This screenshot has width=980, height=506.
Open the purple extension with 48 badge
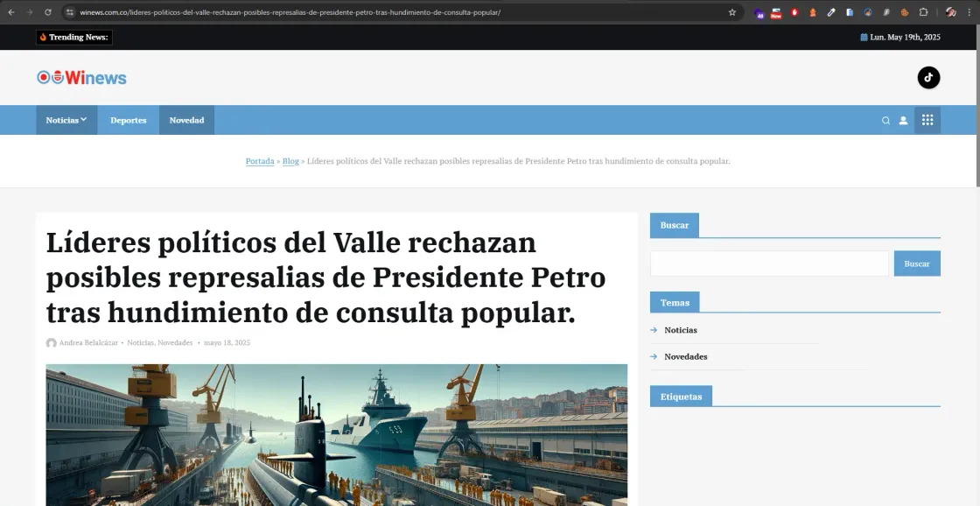point(759,12)
